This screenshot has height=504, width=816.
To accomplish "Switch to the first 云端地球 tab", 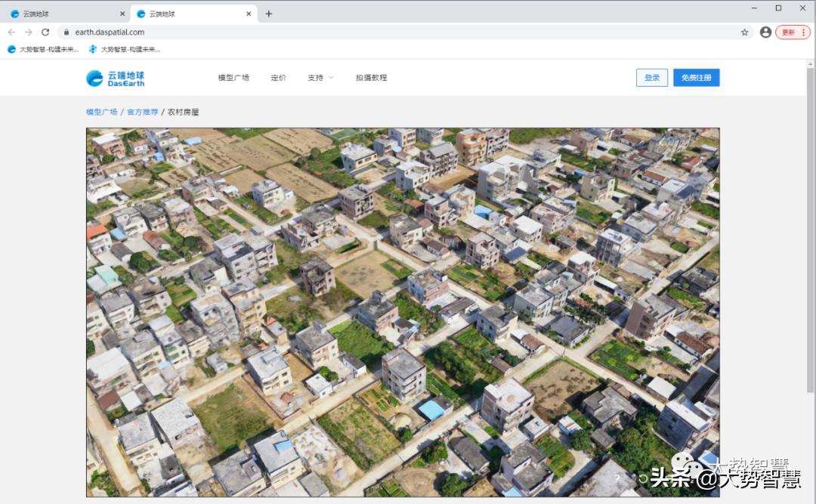I will pyautogui.click(x=66, y=14).
